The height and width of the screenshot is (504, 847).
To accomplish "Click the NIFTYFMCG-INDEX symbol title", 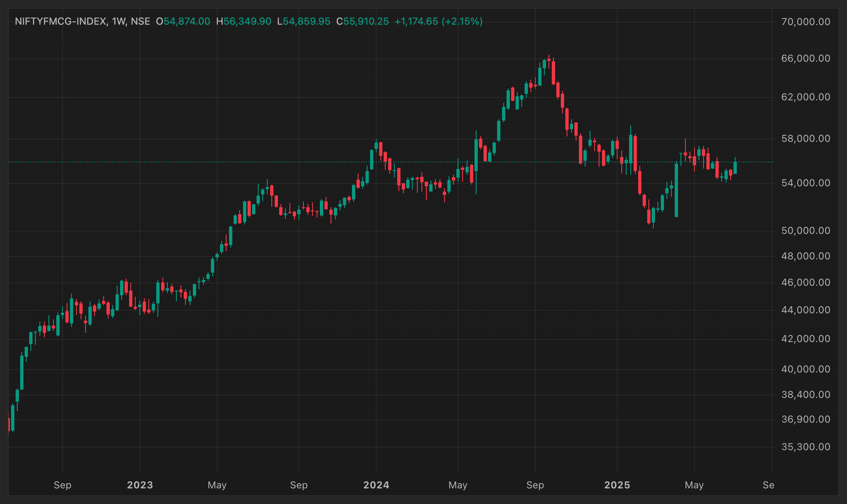I will coord(62,21).
